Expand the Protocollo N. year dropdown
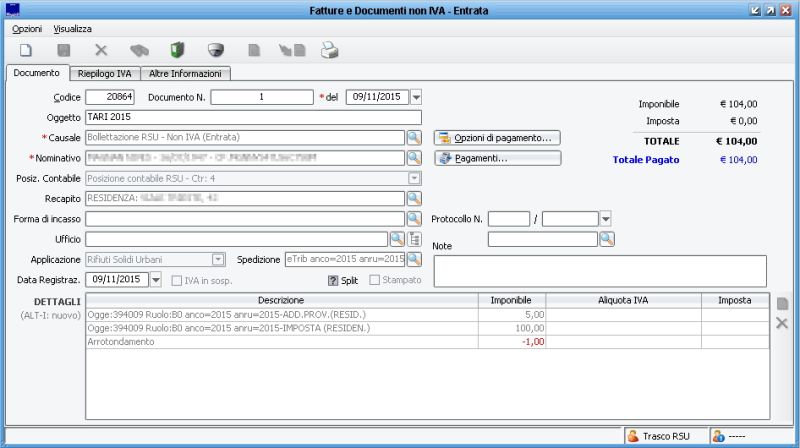 coord(605,218)
